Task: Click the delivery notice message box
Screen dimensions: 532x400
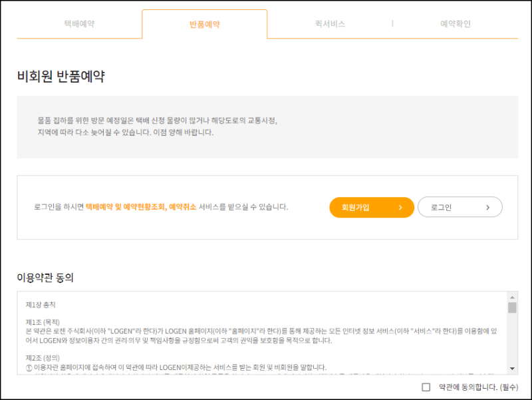Action: coord(266,129)
